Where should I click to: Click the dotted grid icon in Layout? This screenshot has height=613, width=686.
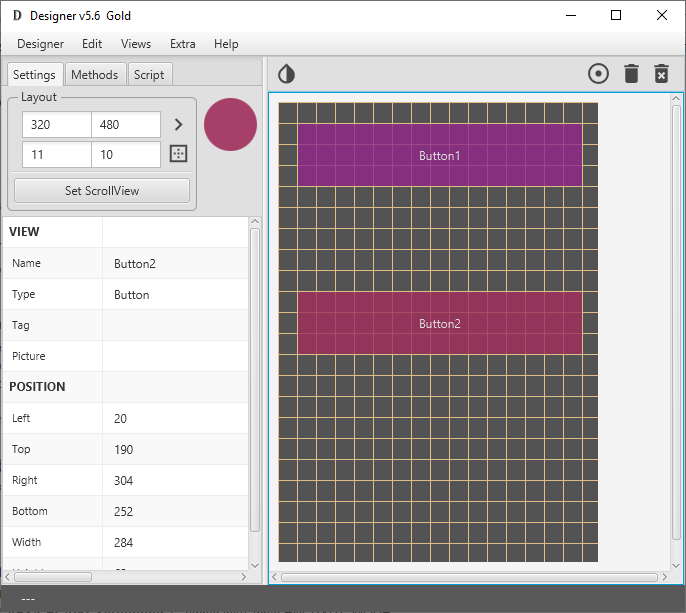[x=179, y=154]
